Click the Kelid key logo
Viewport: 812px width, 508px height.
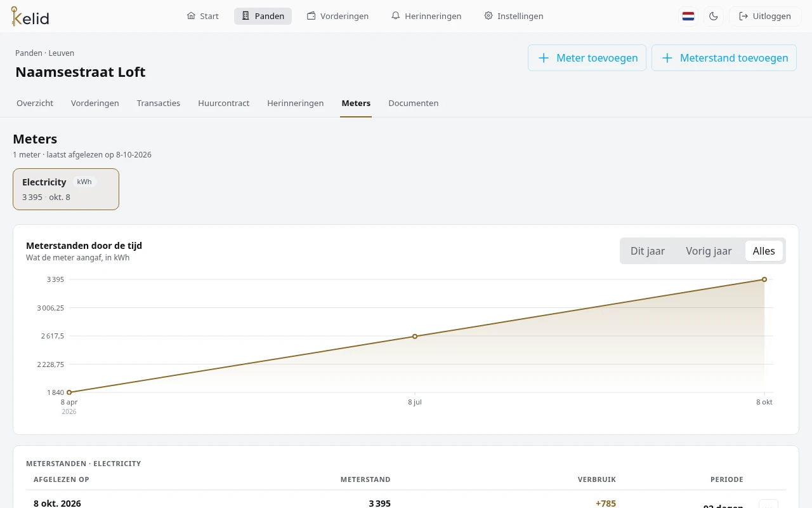30,17
